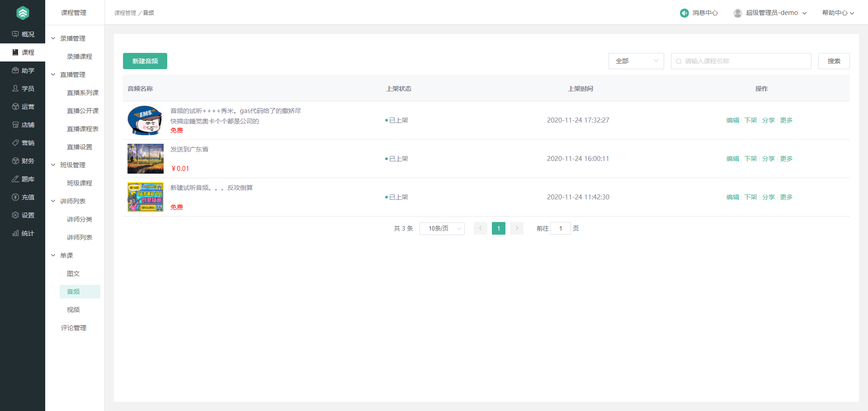Go to next page arrow
Viewport: 868px width, 411px height.
point(517,228)
